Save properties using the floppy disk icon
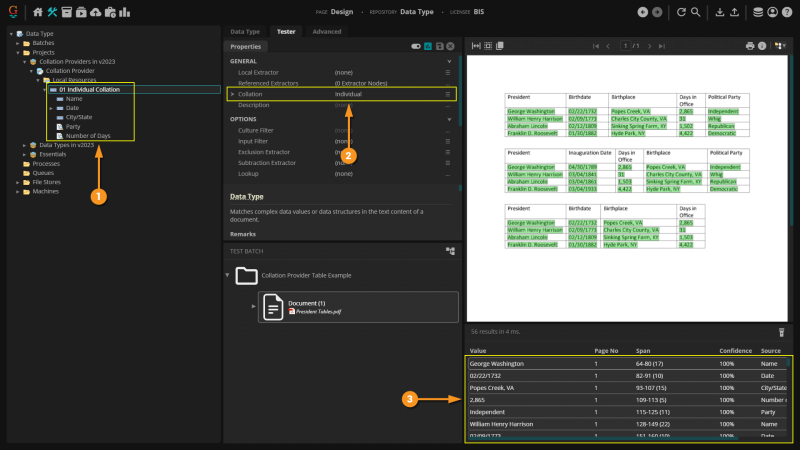Screen dimensions: 800x450 coord(439,47)
